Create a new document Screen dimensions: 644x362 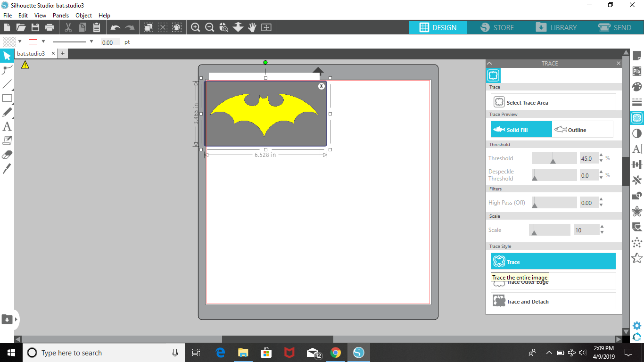click(x=7, y=27)
